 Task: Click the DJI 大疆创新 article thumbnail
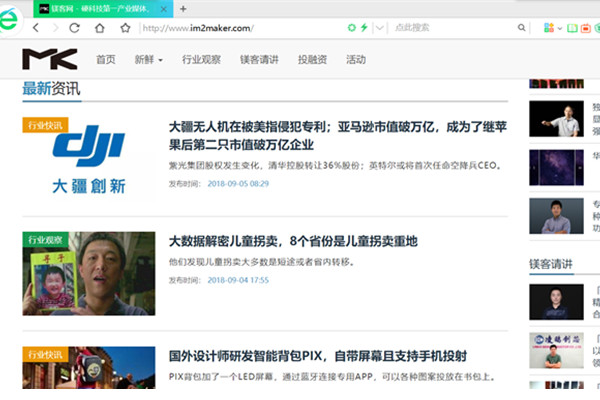(x=88, y=159)
